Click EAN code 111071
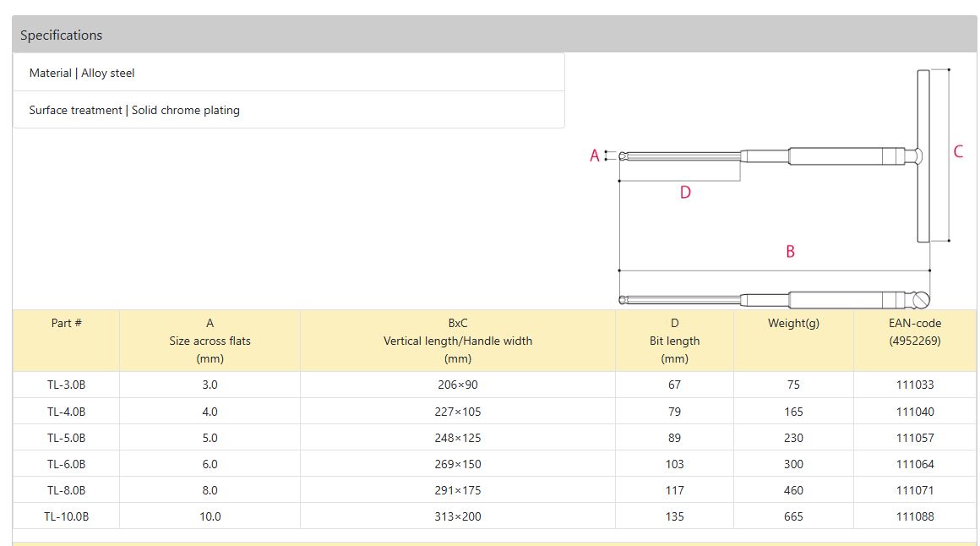Viewport: 980px width, 546px height. tap(915, 490)
